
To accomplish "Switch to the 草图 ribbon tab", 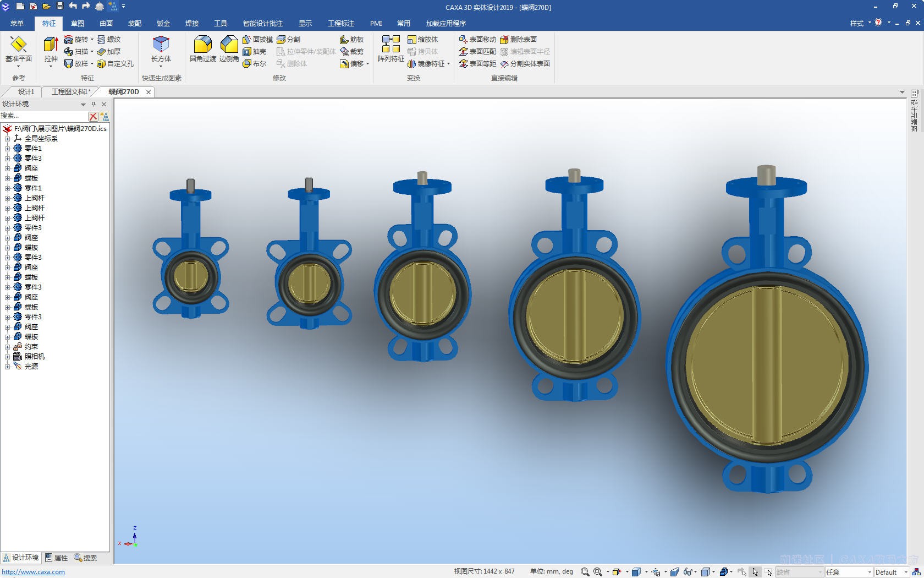I will [78, 24].
